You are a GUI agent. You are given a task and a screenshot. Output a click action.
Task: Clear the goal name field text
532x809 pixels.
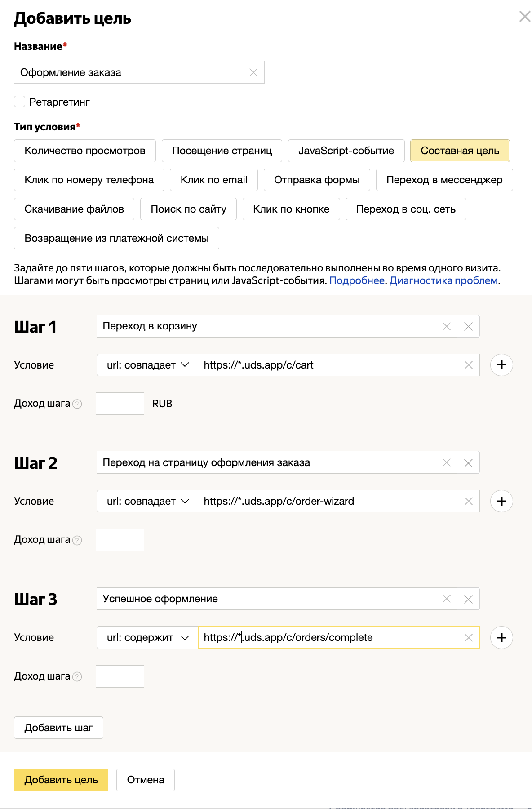(x=253, y=72)
